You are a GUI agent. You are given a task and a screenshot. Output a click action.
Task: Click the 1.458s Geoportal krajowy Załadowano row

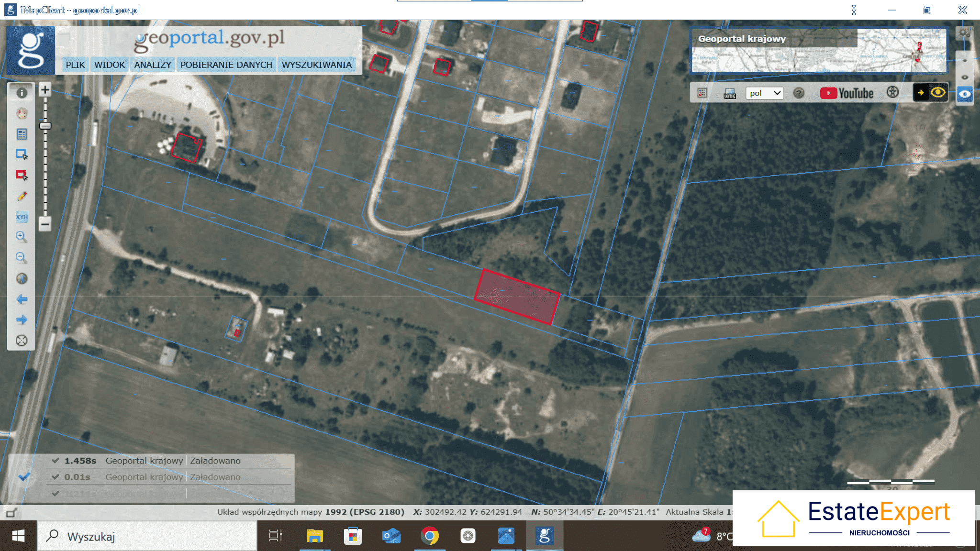click(x=168, y=461)
